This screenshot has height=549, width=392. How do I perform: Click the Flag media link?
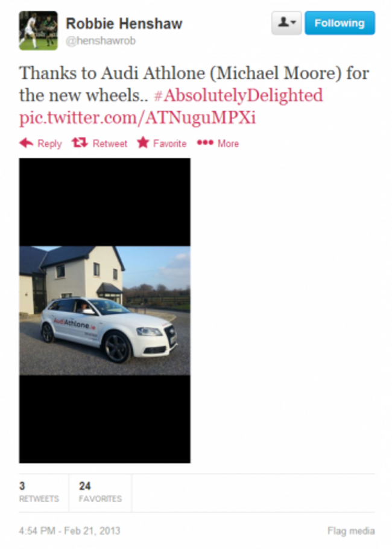[351, 531]
